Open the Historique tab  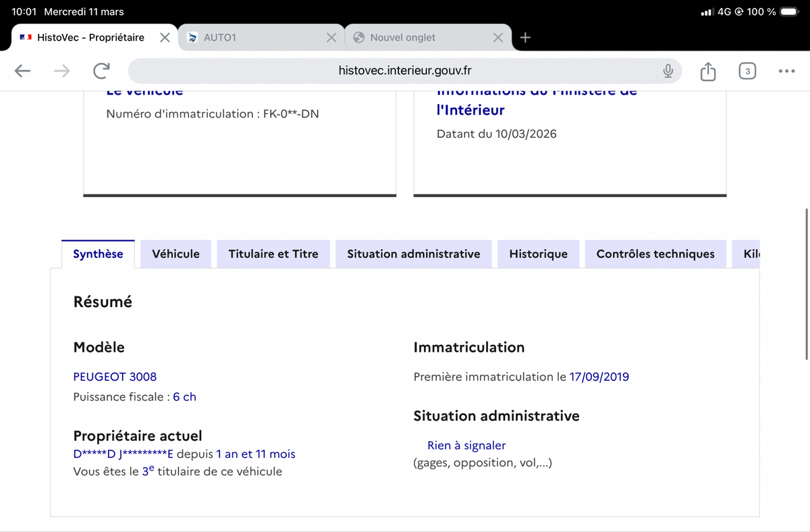pyautogui.click(x=539, y=254)
